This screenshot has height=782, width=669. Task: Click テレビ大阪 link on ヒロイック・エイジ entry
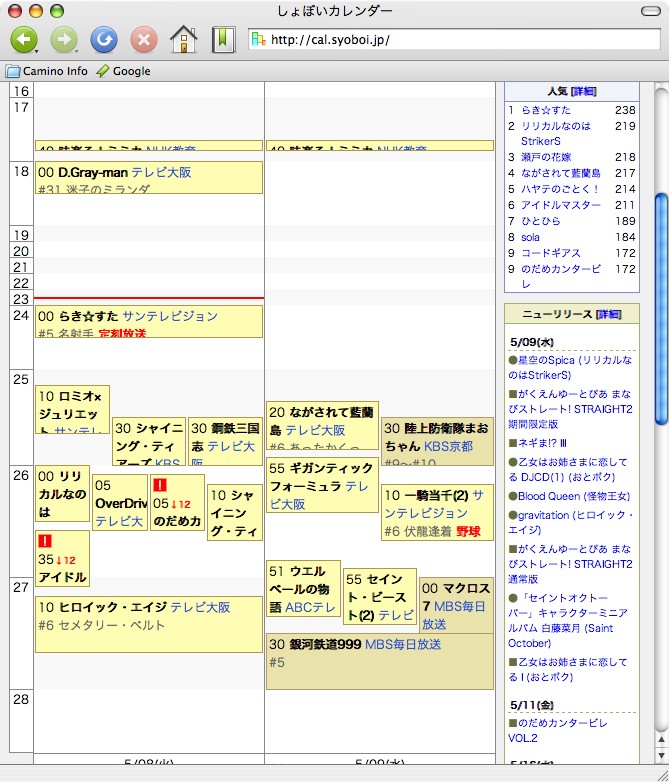click(200, 607)
